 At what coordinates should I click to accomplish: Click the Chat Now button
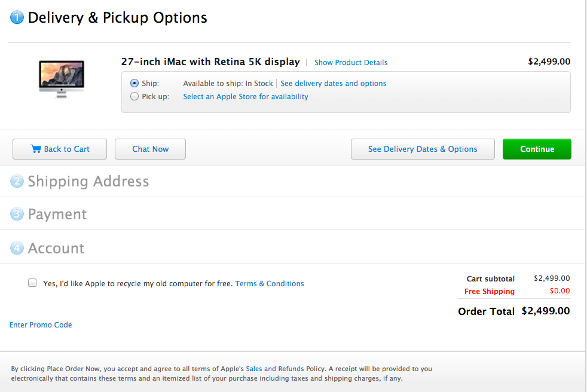click(x=150, y=149)
